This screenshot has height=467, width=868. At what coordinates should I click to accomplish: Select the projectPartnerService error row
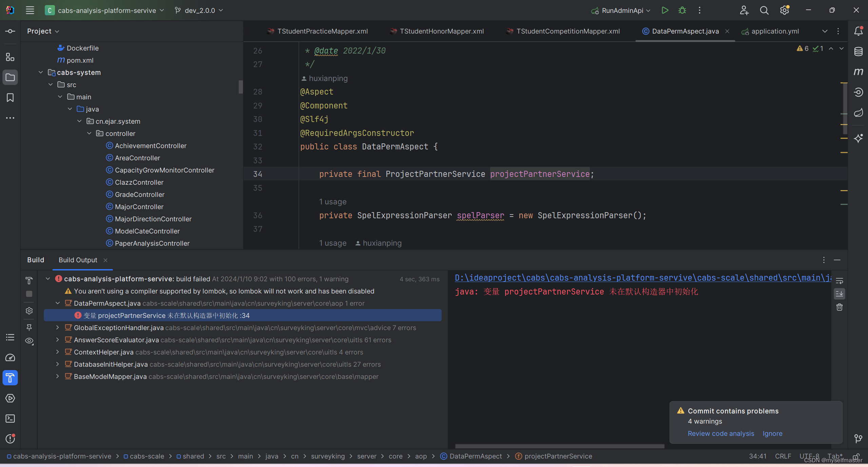tap(243, 316)
